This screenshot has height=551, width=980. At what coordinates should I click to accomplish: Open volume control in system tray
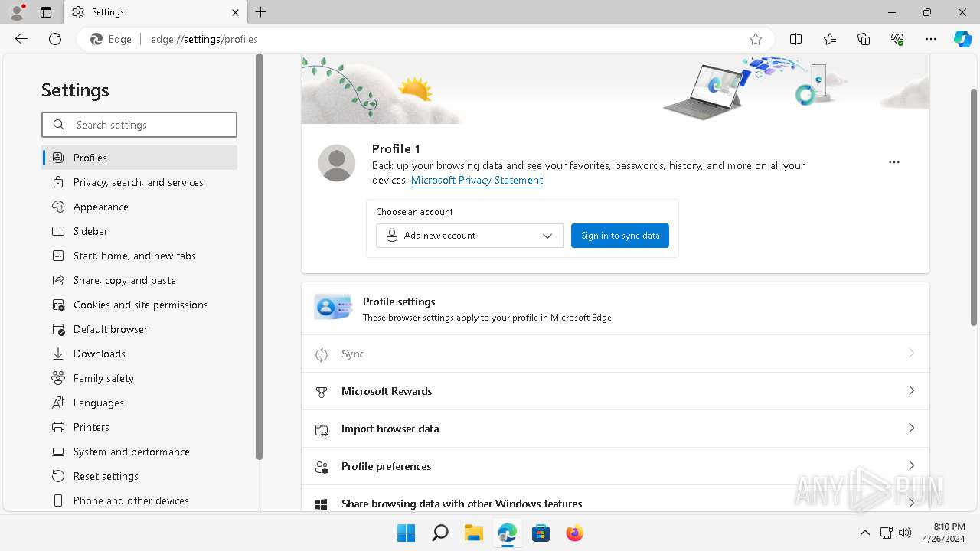click(905, 533)
